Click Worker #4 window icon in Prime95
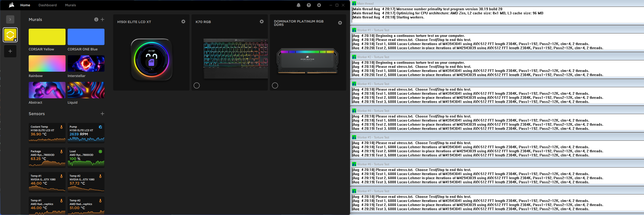 354,111
